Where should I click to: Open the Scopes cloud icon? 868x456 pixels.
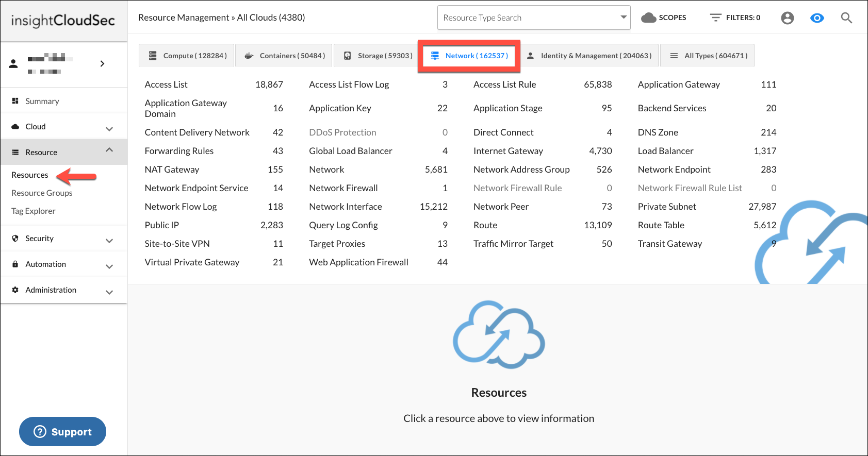tap(648, 18)
